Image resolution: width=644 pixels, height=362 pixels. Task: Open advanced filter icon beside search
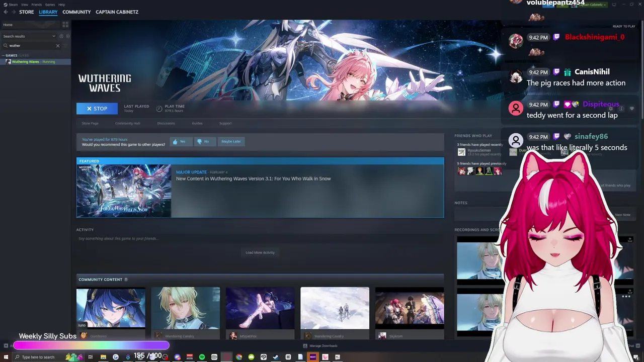(x=66, y=46)
